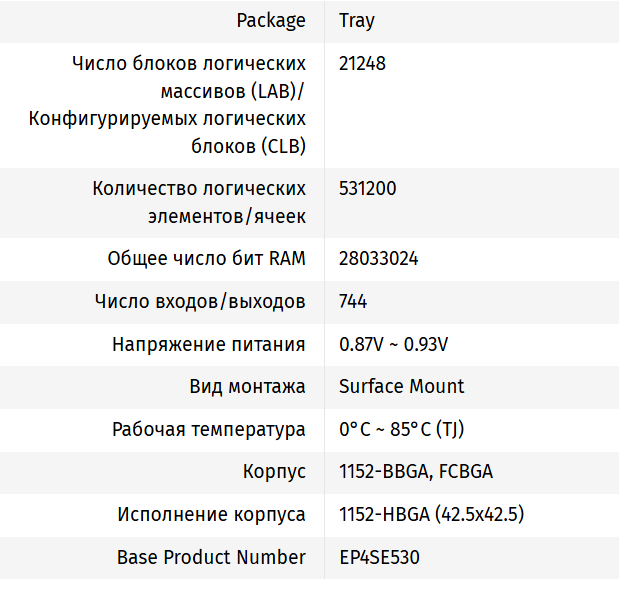Select the 744 inputs/outputs value
The width and height of the screenshot is (619, 591).
pyautogui.click(x=353, y=301)
